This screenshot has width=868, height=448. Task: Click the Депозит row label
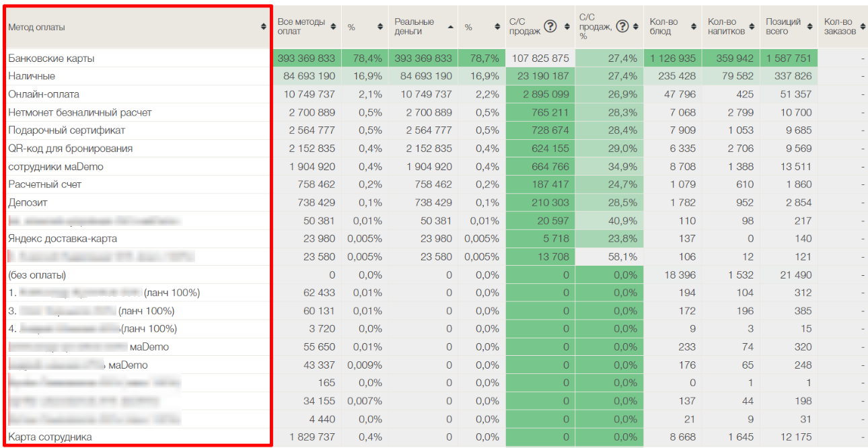tap(28, 202)
